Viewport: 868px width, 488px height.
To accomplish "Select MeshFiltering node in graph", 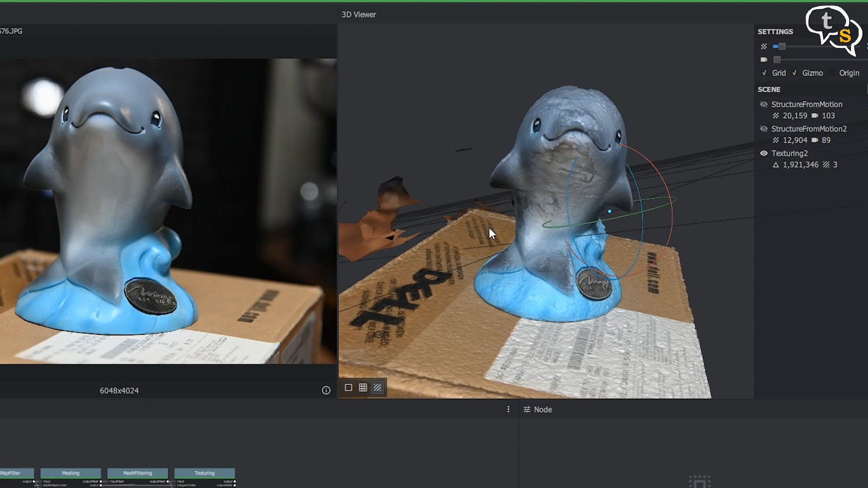I will pos(137,473).
